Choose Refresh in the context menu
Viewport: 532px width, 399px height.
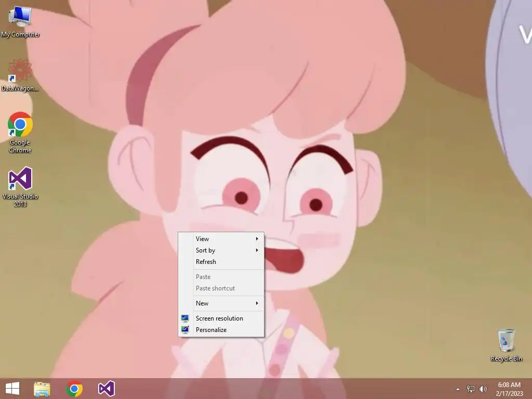pyautogui.click(x=221, y=262)
